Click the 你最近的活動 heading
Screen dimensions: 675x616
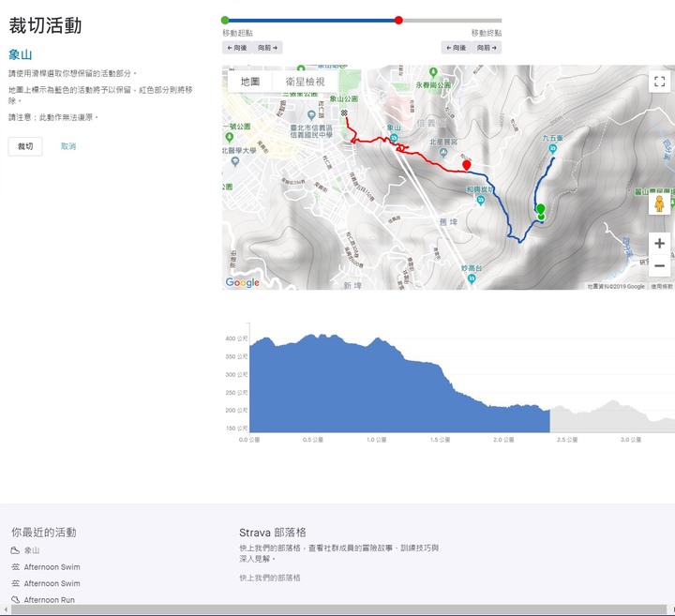pos(44,533)
